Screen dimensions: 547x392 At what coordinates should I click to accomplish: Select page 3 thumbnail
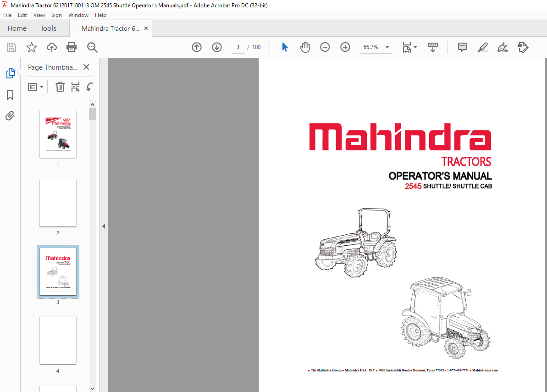tap(58, 272)
